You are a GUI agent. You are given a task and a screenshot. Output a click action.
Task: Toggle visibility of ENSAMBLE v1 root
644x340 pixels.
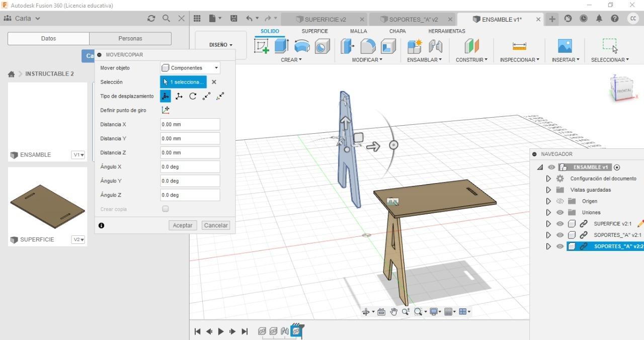click(x=552, y=167)
